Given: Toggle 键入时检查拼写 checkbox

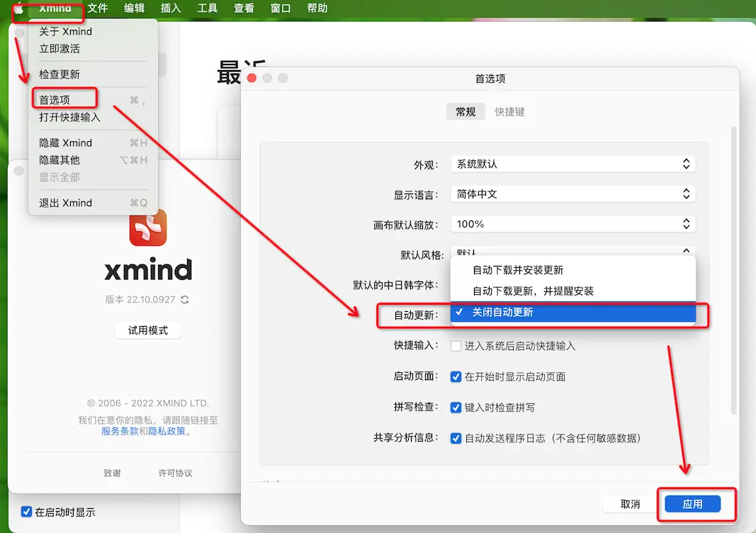Looking at the screenshot, I should [456, 408].
